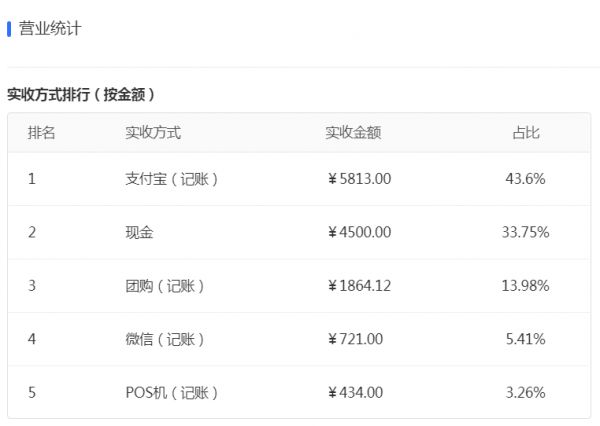The image size is (600, 426).
Task: Click the ¥1864.12 amount value
Action: pos(359,286)
